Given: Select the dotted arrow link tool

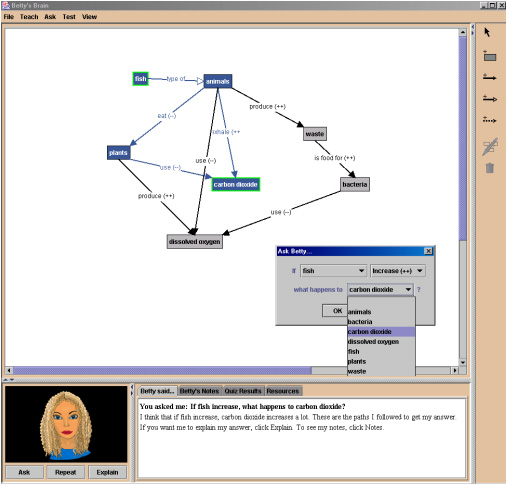Looking at the screenshot, I should click(x=489, y=119).
